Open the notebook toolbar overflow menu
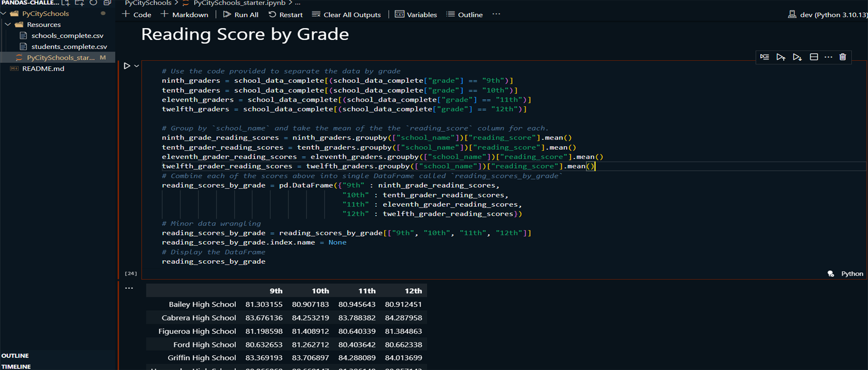868x370 pixels. coord(496,14)
